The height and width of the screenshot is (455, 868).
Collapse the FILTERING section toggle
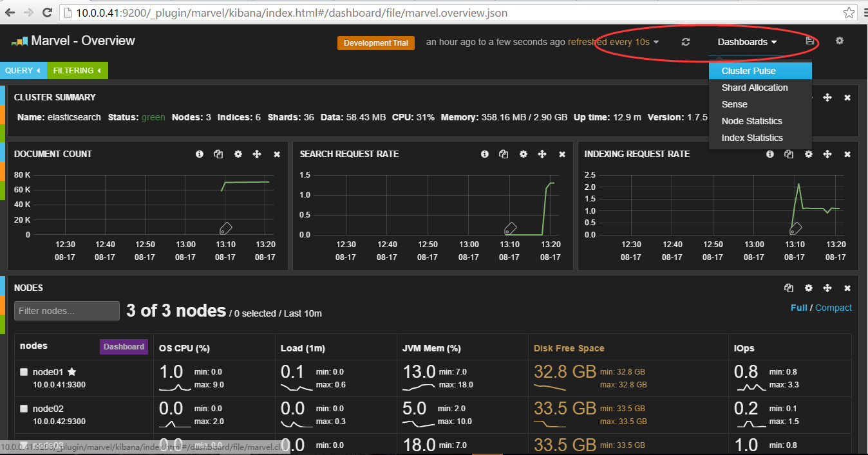pos(78,71)
